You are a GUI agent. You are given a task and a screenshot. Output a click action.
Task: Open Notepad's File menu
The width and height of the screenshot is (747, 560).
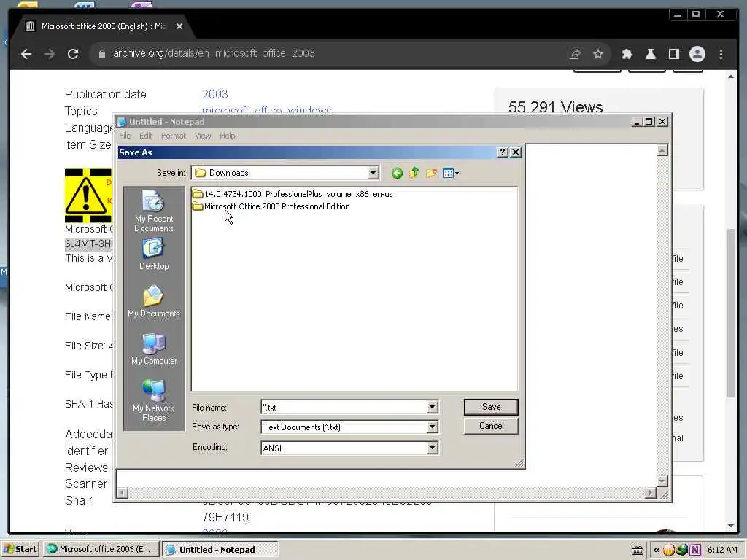coord(125,136)
